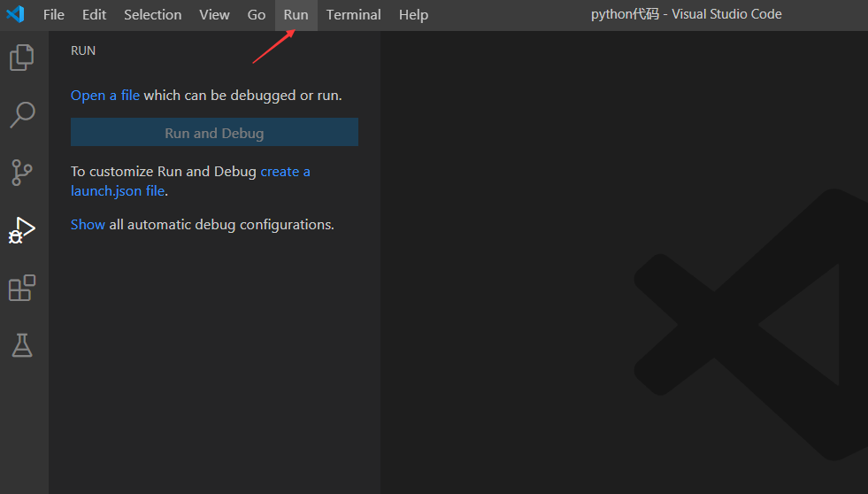Viewport: 868px width, 494px height.
Task: Open the Go menu
Action: pyautogui.click(x=257, y=15)
